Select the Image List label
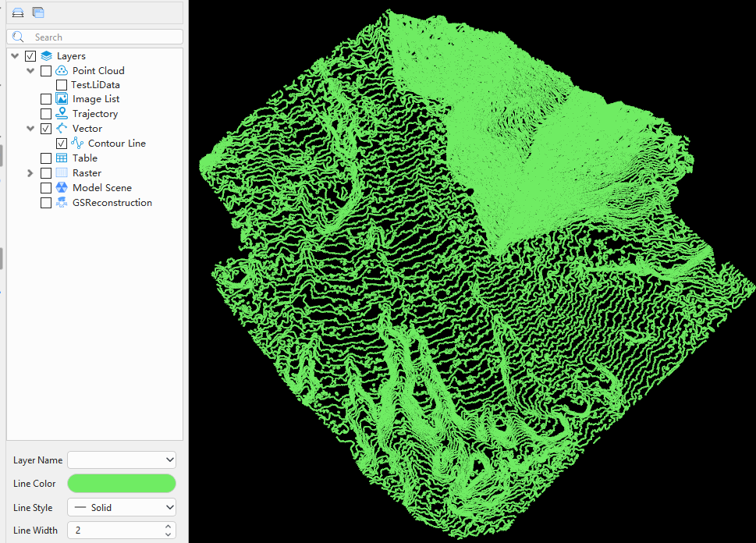 click(x=96, y=99)
